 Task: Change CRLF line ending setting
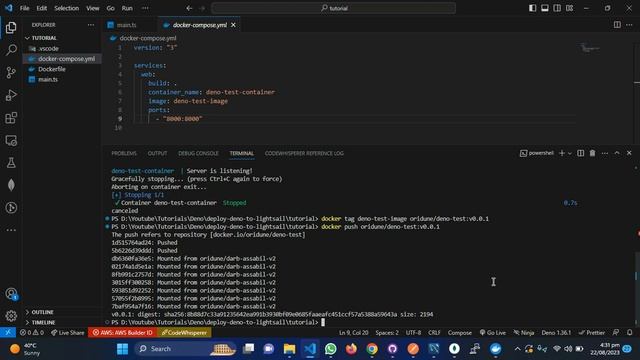point(434,333)
